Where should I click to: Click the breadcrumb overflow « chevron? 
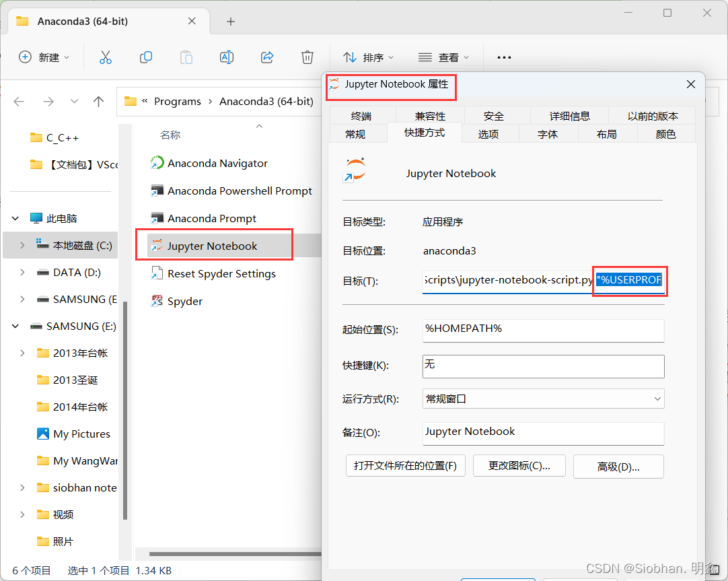[145, 101]
